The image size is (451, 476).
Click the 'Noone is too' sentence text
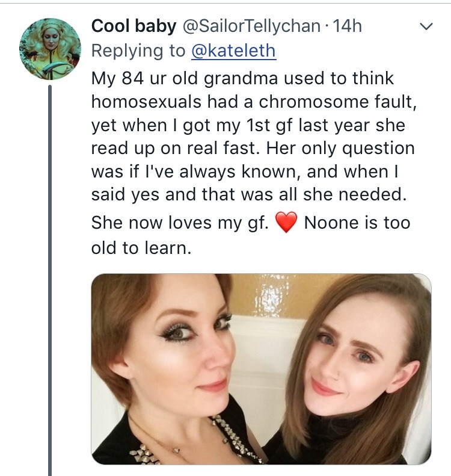click(357, 223)
